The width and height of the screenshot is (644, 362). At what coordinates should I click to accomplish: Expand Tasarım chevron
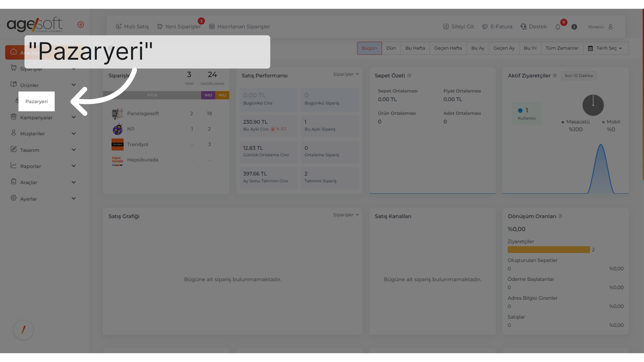click(74, 149)
